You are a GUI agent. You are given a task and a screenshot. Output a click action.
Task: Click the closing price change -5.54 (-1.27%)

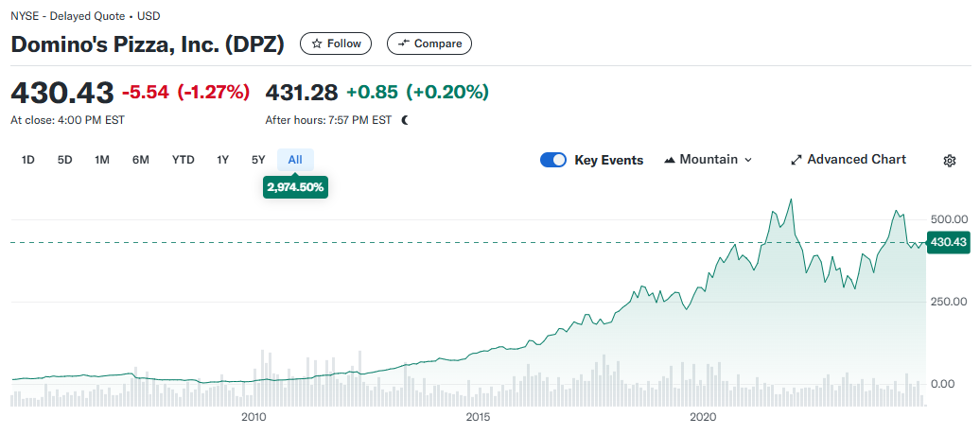tap(185, 92)
